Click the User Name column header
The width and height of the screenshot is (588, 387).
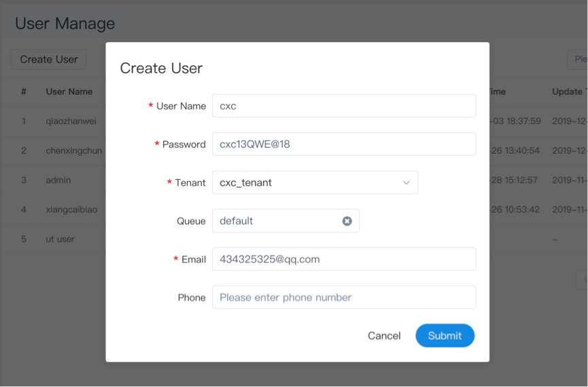(69, 92)
